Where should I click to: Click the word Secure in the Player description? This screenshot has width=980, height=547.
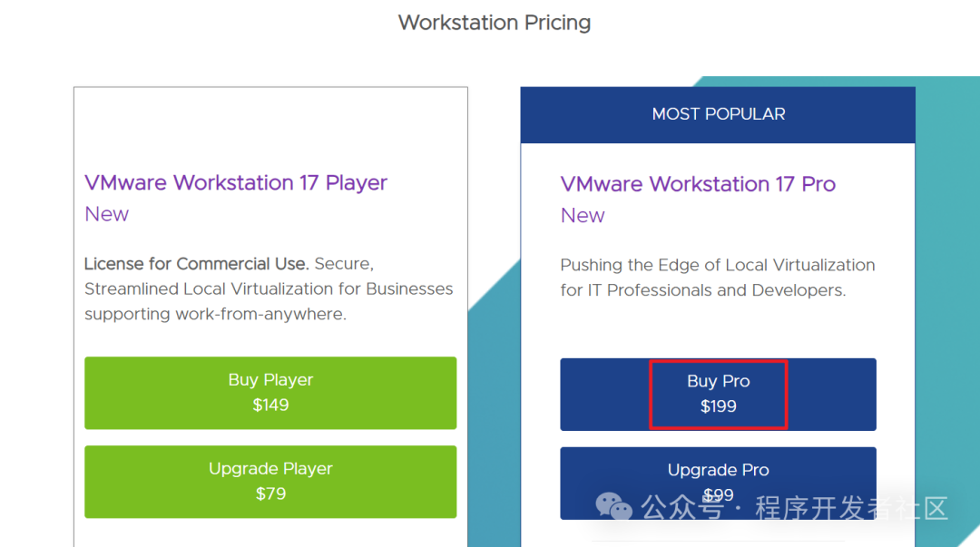pos(343,264)
